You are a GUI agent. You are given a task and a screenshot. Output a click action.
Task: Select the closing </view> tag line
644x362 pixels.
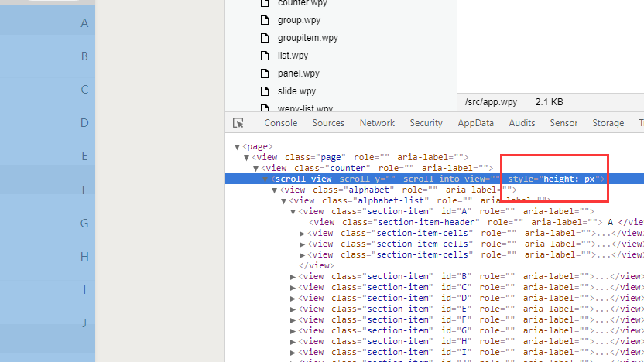pyautogui.click(x=317, y=265)
